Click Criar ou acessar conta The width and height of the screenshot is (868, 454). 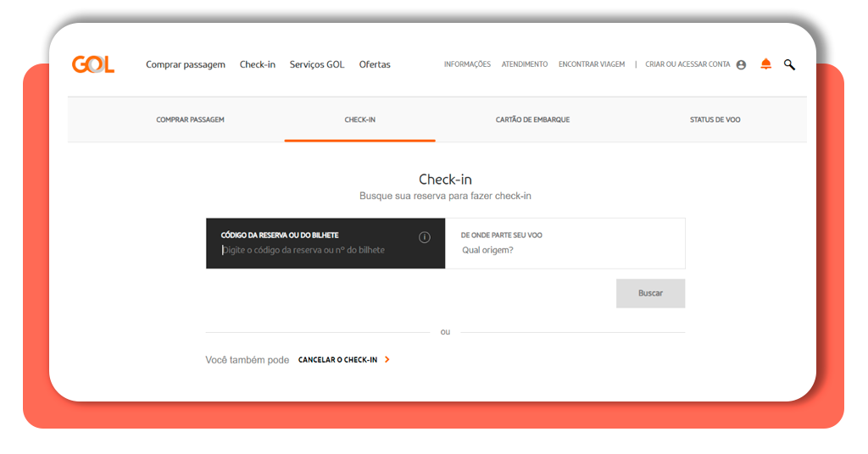[x=687, y=64]
